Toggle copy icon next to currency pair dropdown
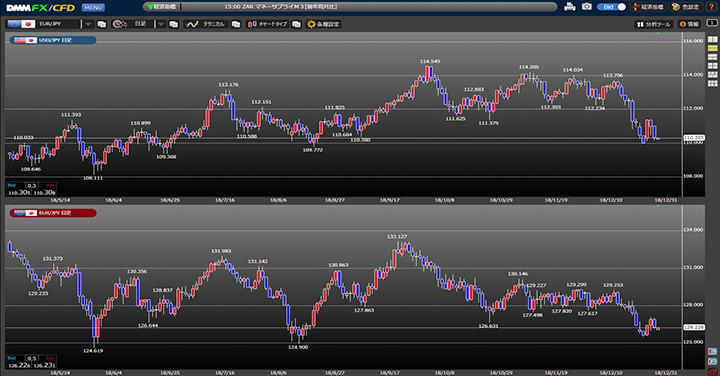This screenshot has height=376, width=720. click(x=102, y=24)
